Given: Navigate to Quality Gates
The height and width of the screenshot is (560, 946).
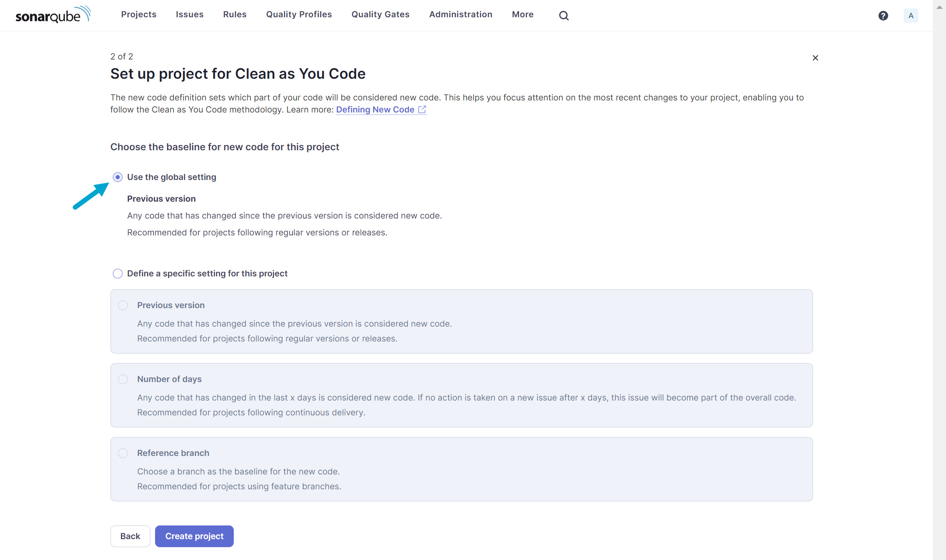Looking at the screenshot, I should pos(380,14).
